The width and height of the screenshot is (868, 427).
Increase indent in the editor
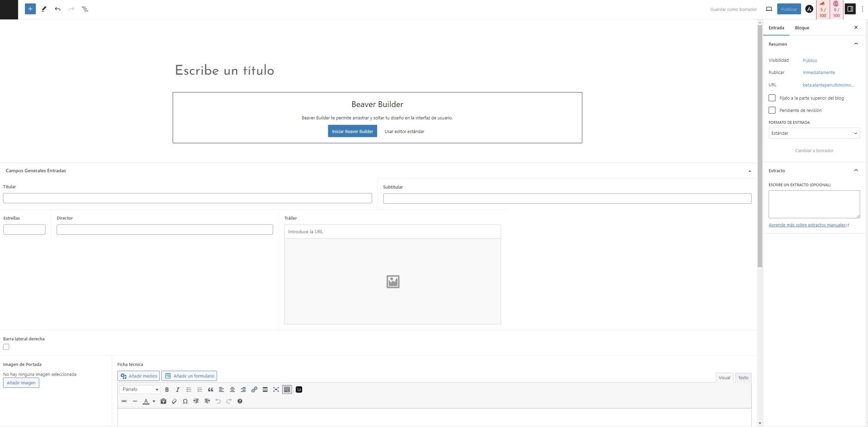point(207,401)
